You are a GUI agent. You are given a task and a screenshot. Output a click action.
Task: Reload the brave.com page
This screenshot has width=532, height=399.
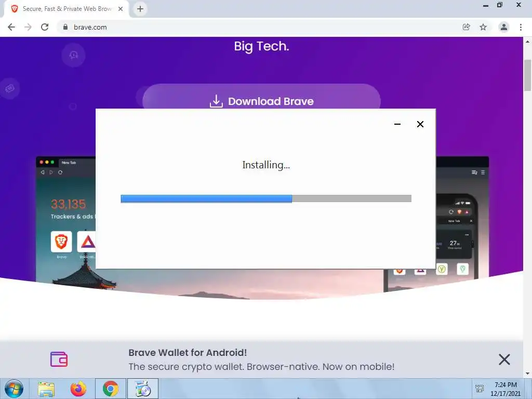coord(45,27)
